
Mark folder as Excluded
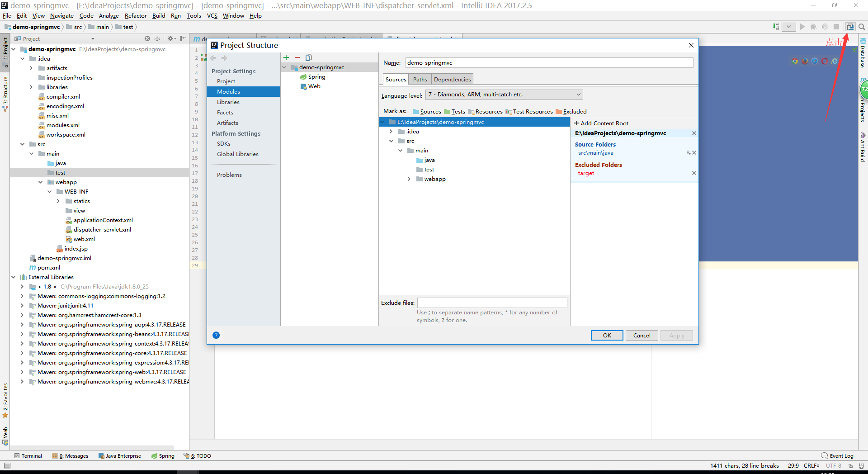[x=571, y=112]
